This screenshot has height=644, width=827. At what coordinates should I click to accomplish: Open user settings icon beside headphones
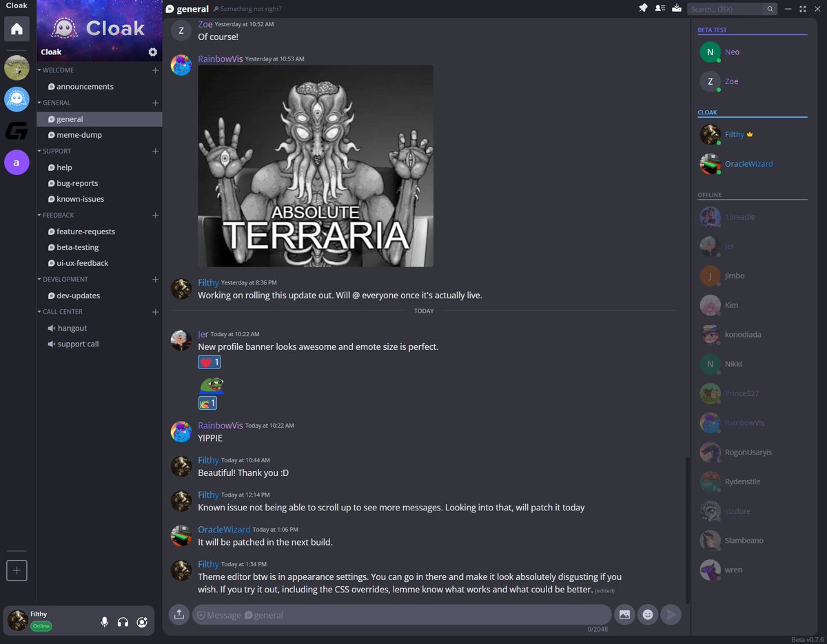point(141,622)
